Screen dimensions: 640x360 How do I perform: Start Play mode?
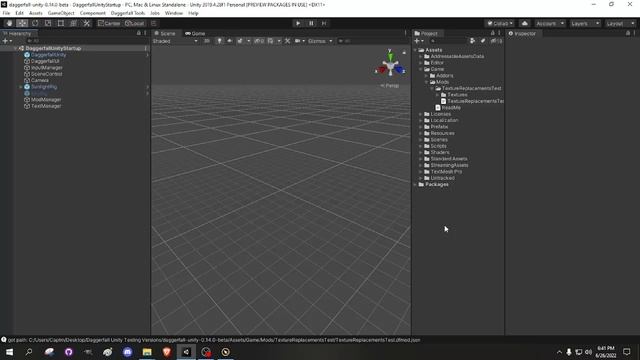click(x=298, y=23)
